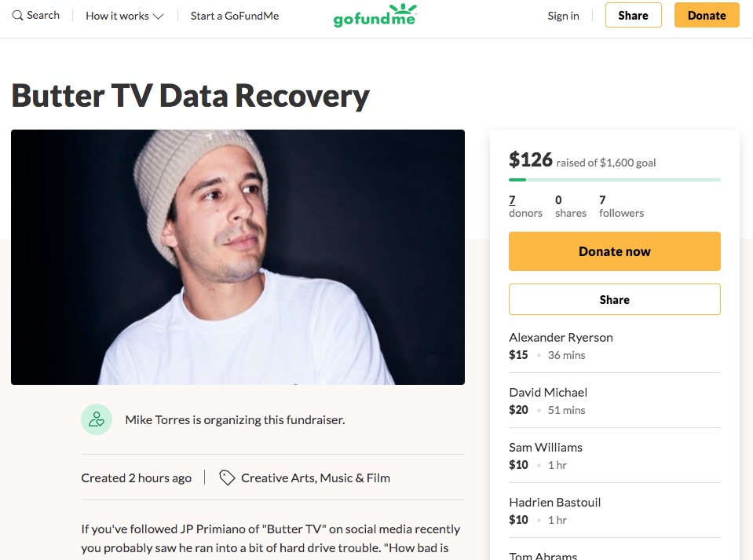Click the Butter TV Data Recovery title

click(x=190, y=96)
